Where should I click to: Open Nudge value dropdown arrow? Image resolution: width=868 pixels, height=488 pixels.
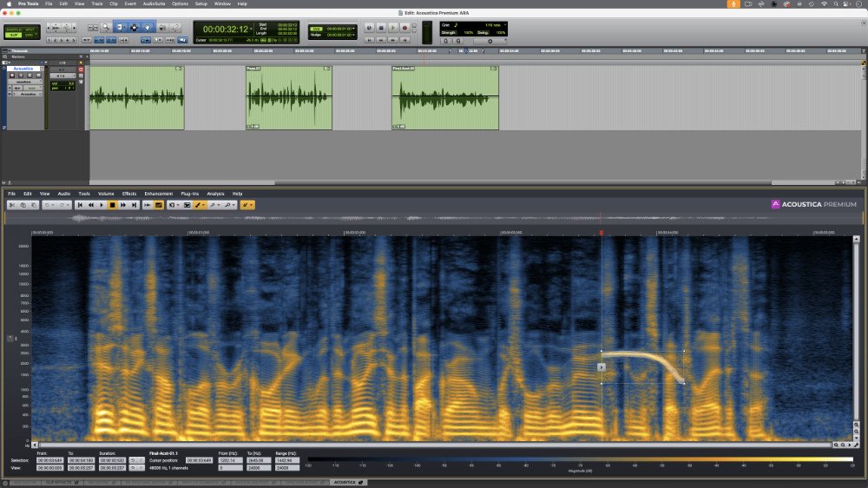coord(353,35)
